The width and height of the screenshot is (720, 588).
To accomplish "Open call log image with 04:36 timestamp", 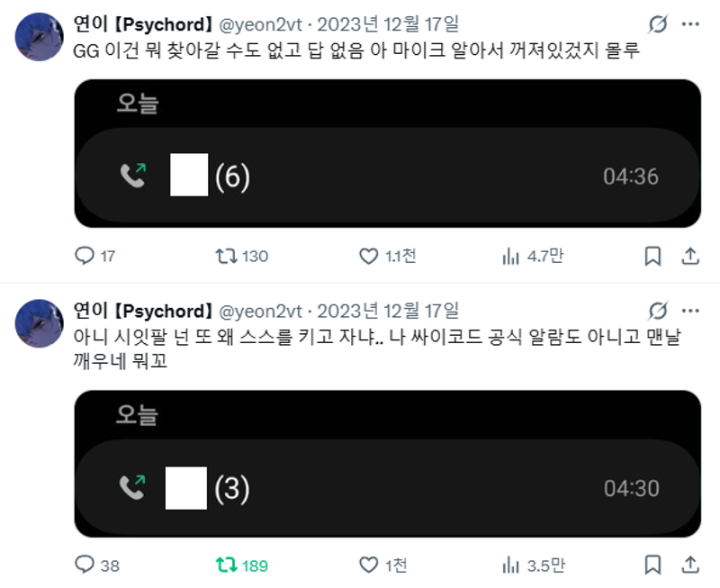I will [x=388, y=153].
